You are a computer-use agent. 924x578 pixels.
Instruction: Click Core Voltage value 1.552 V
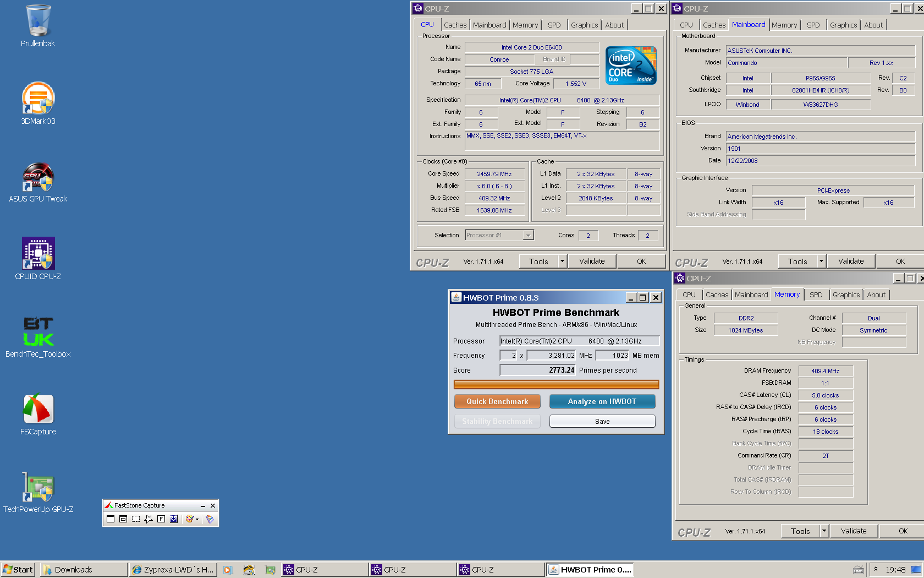coord(576,84)
